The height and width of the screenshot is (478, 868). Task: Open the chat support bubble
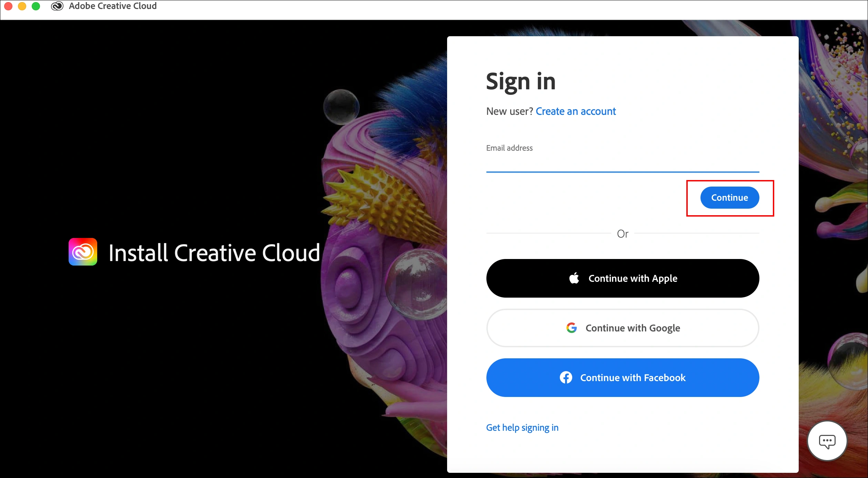827,441
